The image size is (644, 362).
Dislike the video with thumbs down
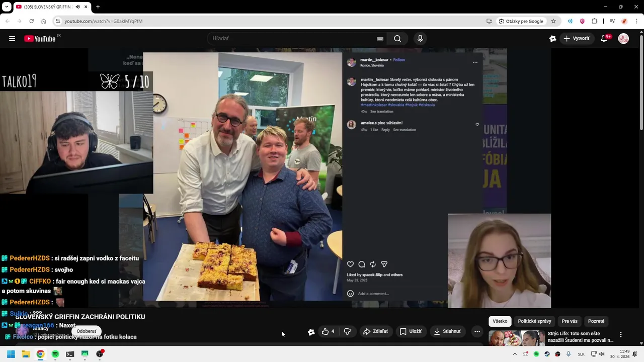(x=347, y=331)
